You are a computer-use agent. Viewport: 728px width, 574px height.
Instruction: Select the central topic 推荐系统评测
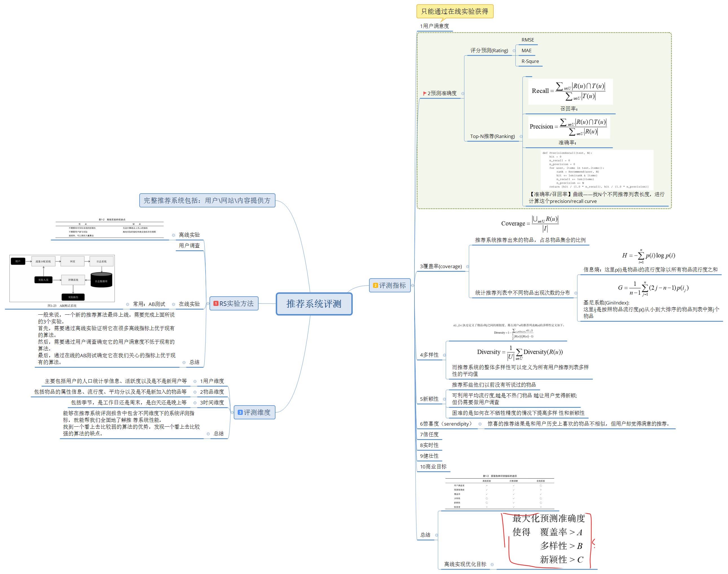point(314,304)
